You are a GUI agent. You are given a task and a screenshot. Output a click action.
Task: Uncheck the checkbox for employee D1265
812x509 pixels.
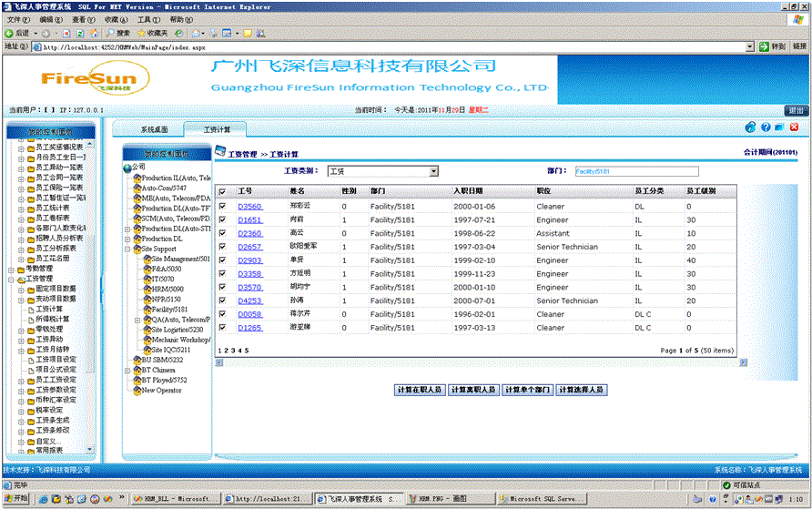click(222, 328)
